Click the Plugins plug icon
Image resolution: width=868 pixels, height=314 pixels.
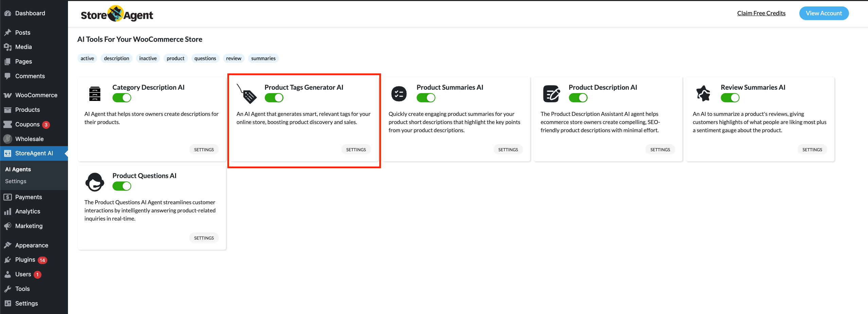tap(7, 260)
